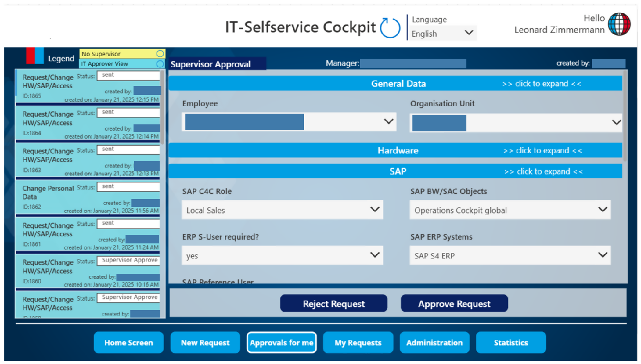This screenshot has height=364, width=641.
Task: Expand the SAP section header
Action: click(395, 171)
